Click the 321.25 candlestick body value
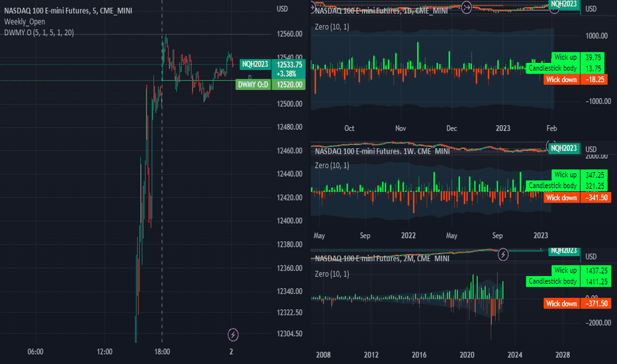 coord(595,185)
